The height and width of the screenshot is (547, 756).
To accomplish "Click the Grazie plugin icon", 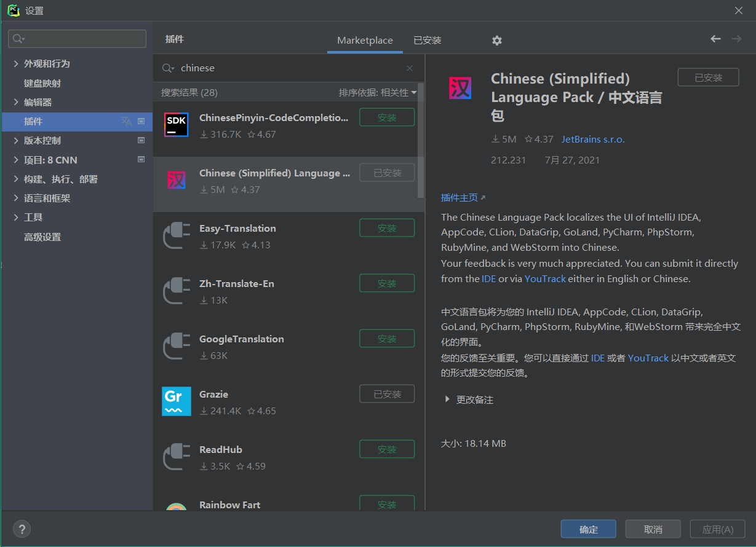I will (176, 401).
